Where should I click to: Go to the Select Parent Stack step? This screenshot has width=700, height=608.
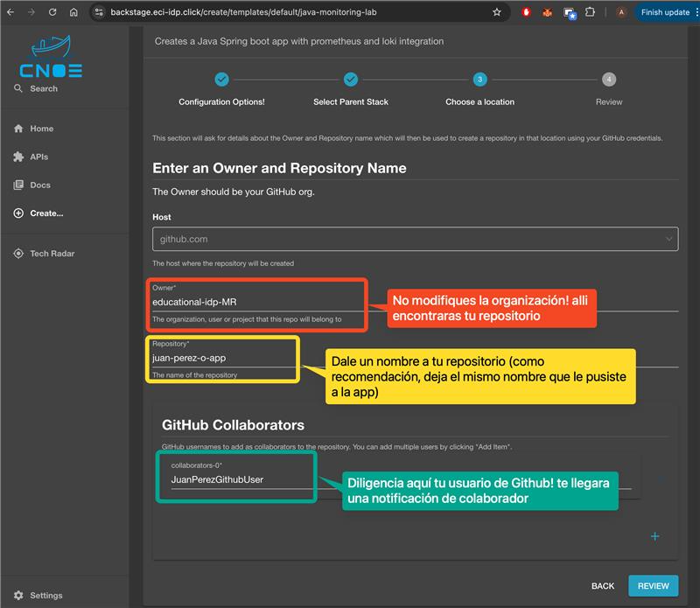click(350, 80)
